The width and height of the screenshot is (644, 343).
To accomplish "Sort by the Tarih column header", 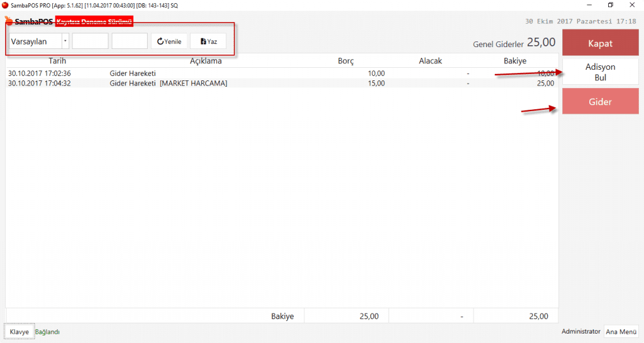I will 57,61.
